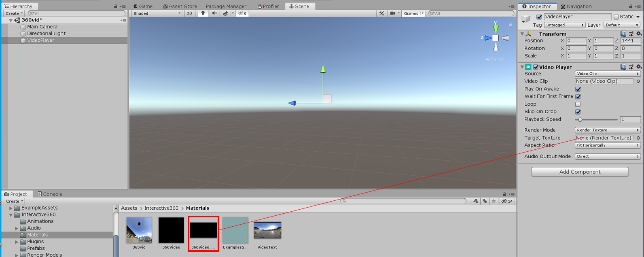
Task: Toggle 2D view mode in Scene toolbar
Action: [189, 13]
